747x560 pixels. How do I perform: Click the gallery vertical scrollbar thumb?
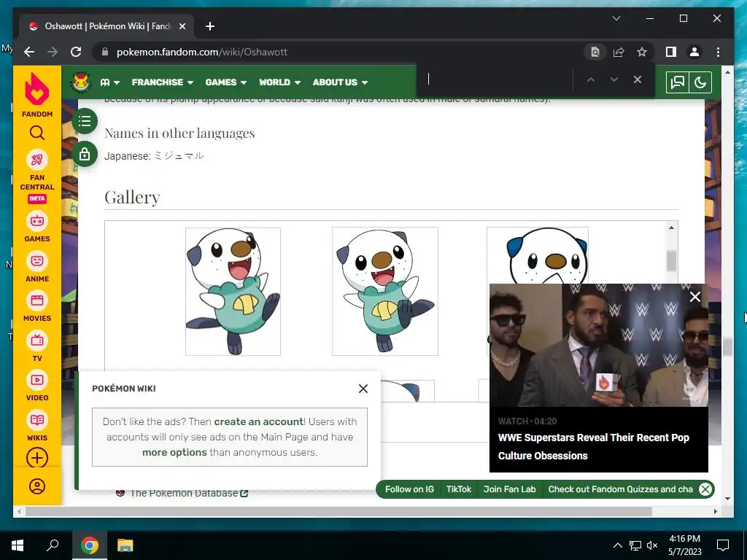coord(671,260)
